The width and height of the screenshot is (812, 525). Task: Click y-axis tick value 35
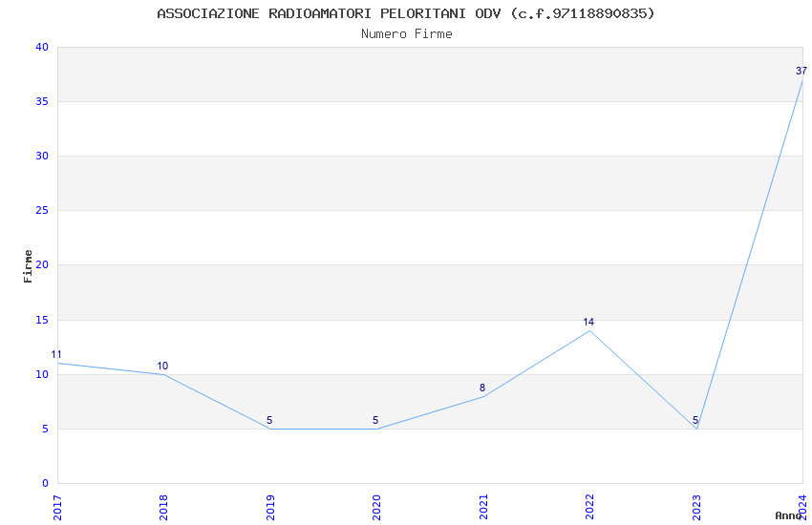coord(42,101)
